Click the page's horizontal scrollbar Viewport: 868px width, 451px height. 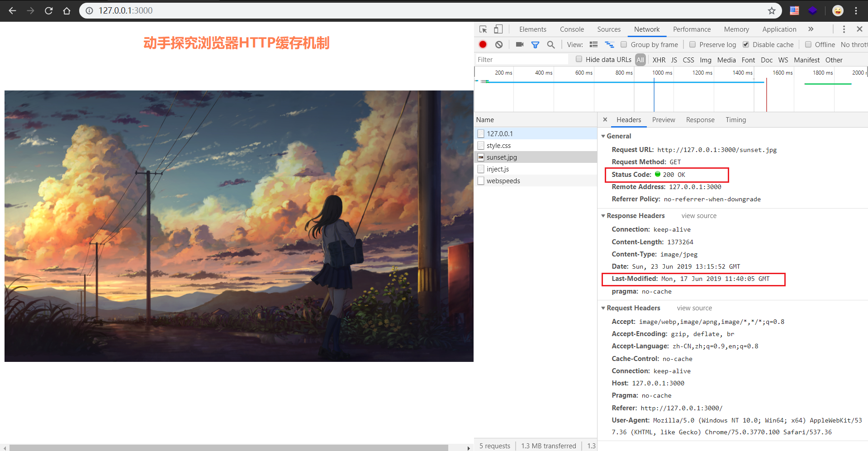coord(229,447)
